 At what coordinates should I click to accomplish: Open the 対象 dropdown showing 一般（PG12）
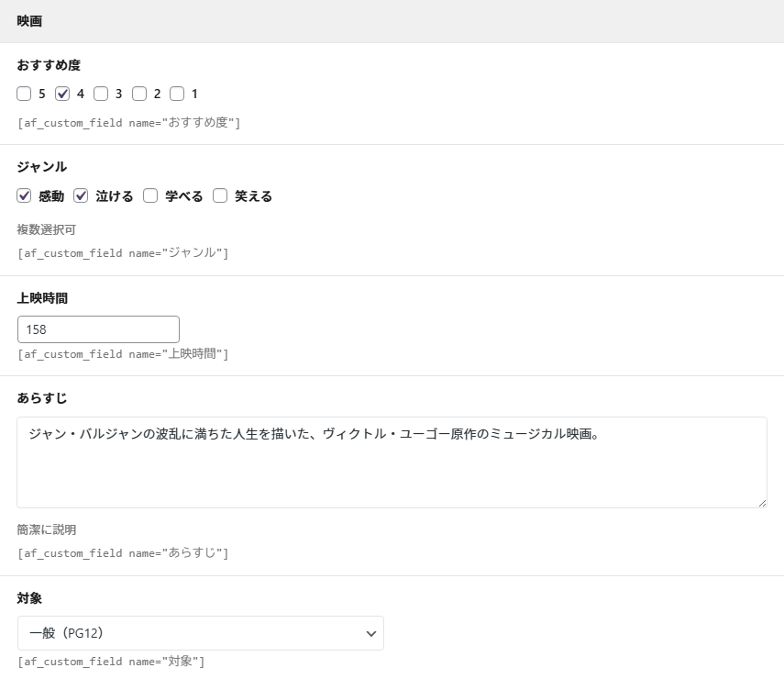pos(200,633)
